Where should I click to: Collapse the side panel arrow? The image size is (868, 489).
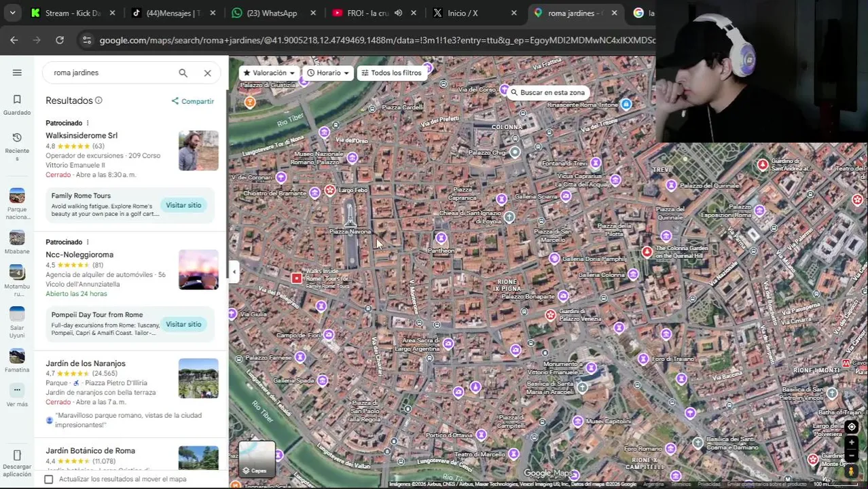(x=234, y=272)
